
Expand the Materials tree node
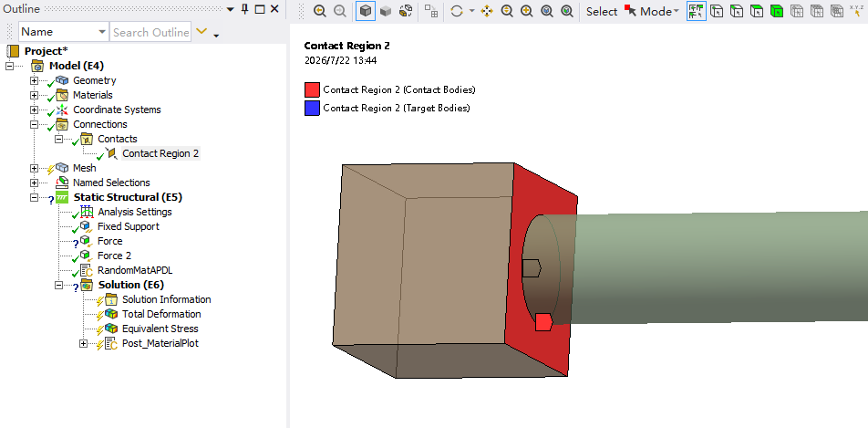(35, 95)
